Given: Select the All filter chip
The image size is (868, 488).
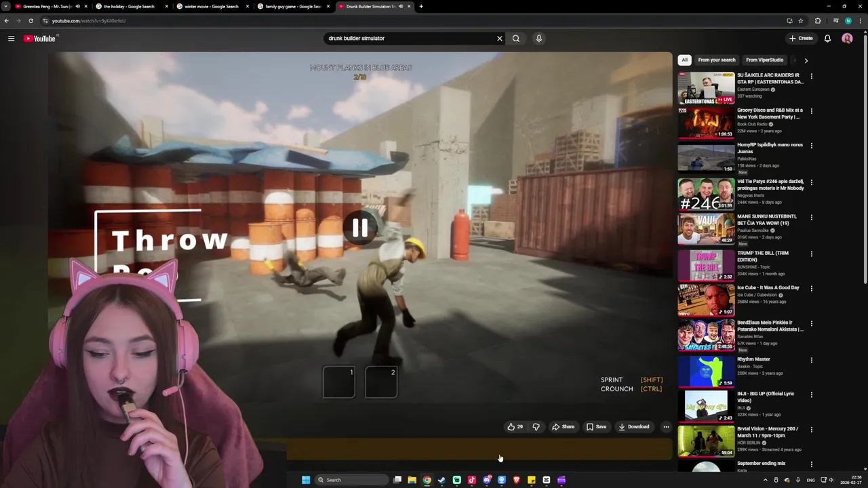Looking at the screenshot, I should click(684, 60).
